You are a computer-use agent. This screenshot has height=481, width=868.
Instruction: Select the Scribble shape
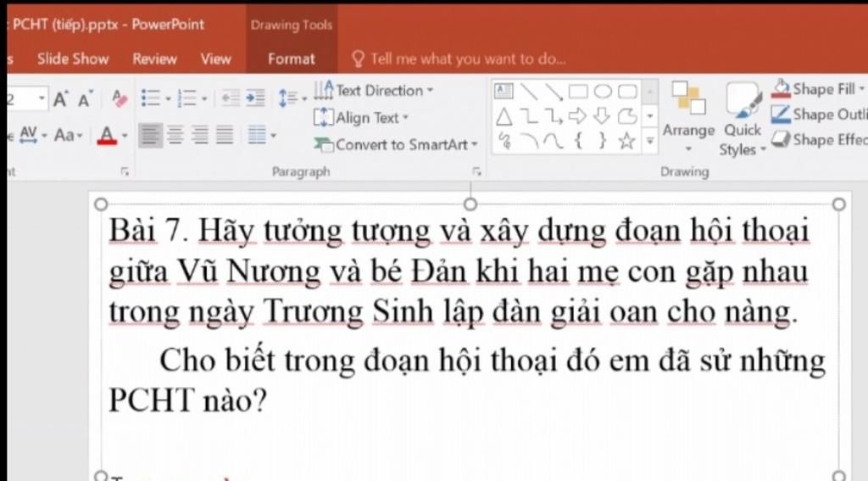(504, 141)
